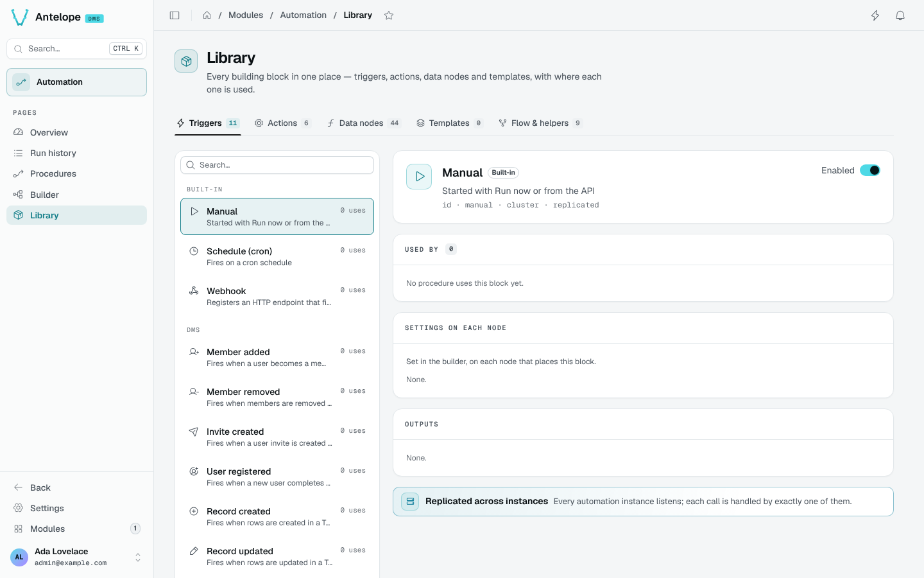Switch to the Actions tab

[x=282, y=123]
